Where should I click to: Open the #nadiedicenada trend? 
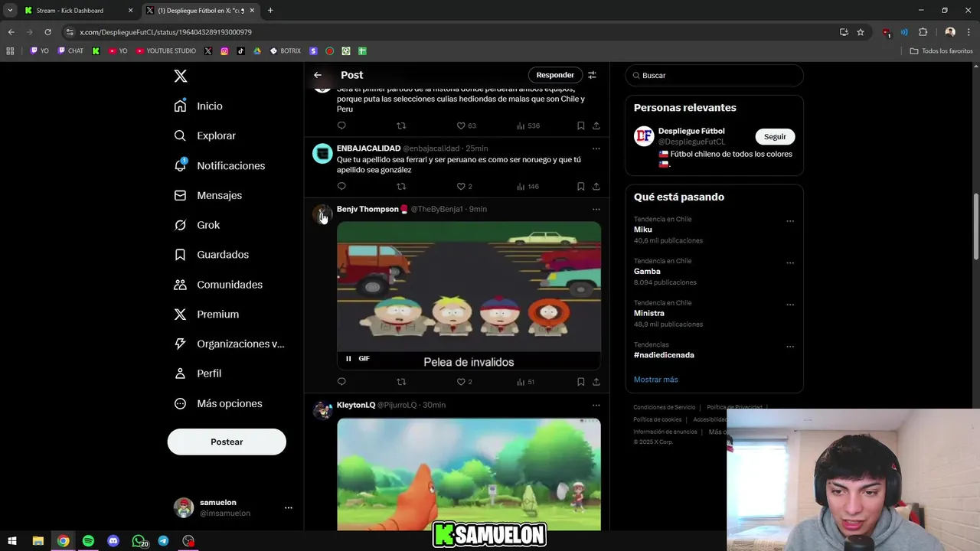click(664, 355)
